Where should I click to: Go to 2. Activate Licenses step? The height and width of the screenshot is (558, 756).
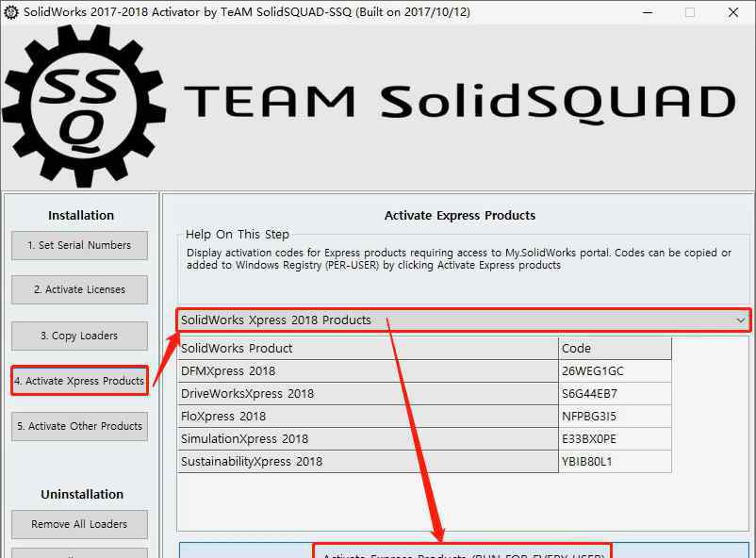(x=79, y=290)
